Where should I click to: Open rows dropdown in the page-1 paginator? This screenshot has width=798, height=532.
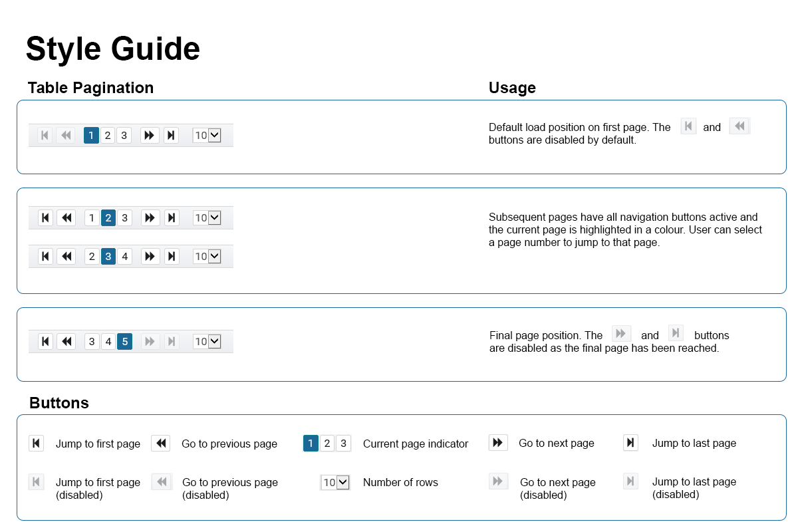207,136
